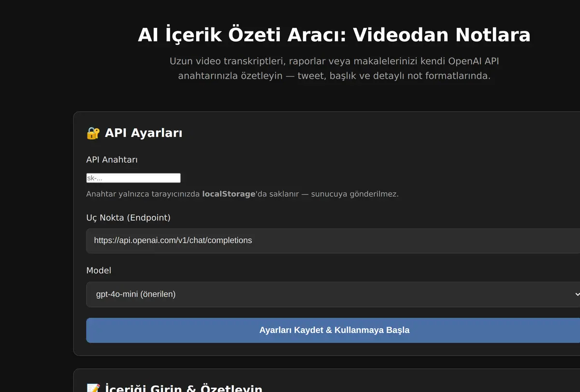Click the subtitle about OpenAI API anahtarınızla
This screenshot has width=580, height=392.
pyautogui.click(x=334, y=69)
